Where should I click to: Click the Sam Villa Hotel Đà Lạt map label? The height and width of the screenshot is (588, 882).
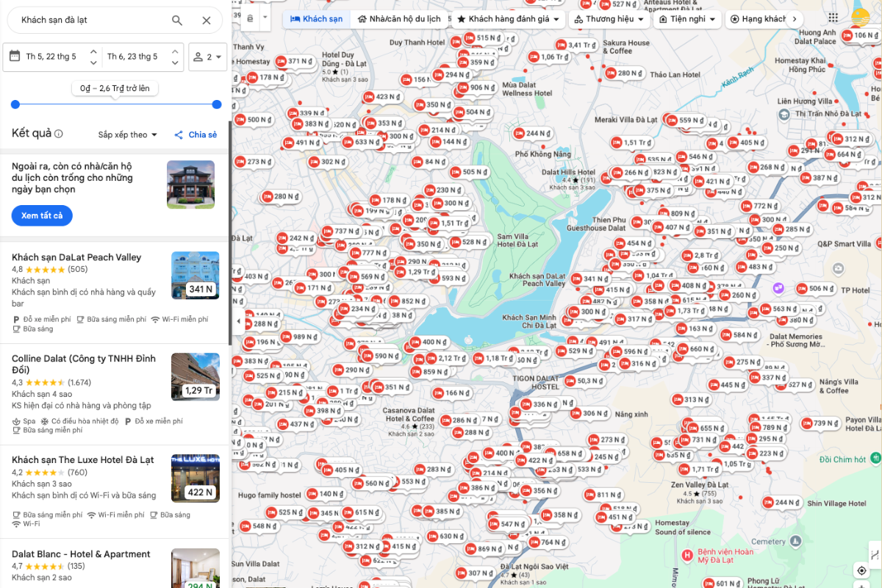tap(517, 240)
